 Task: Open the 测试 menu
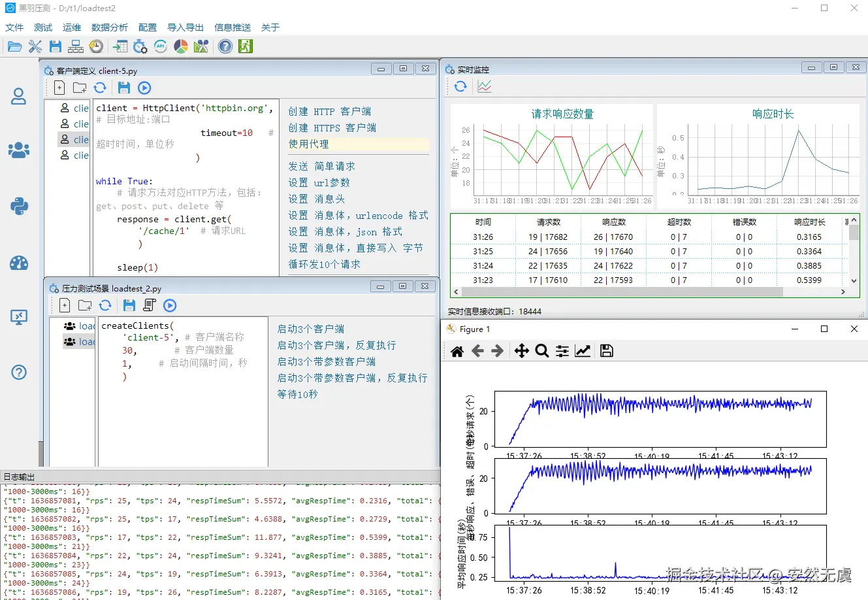[43, 27]
